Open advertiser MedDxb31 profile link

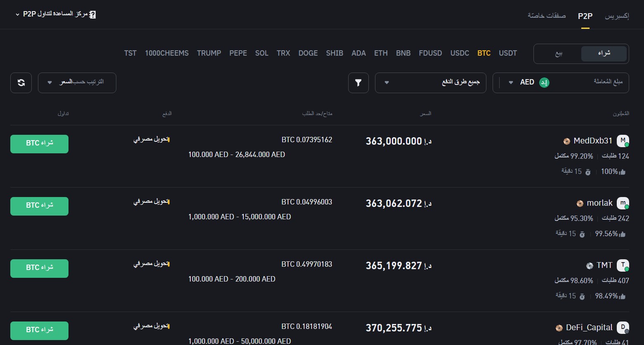[593, 141]
